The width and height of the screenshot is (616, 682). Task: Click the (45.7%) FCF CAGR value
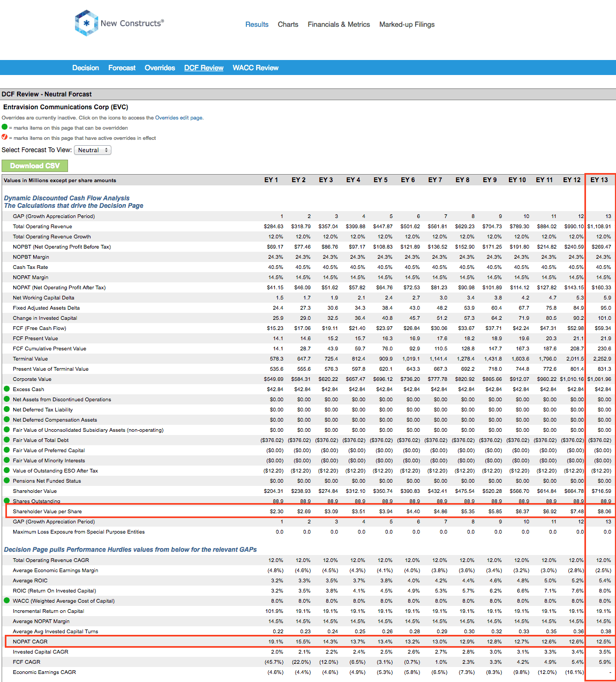click(x=274, y=662)
